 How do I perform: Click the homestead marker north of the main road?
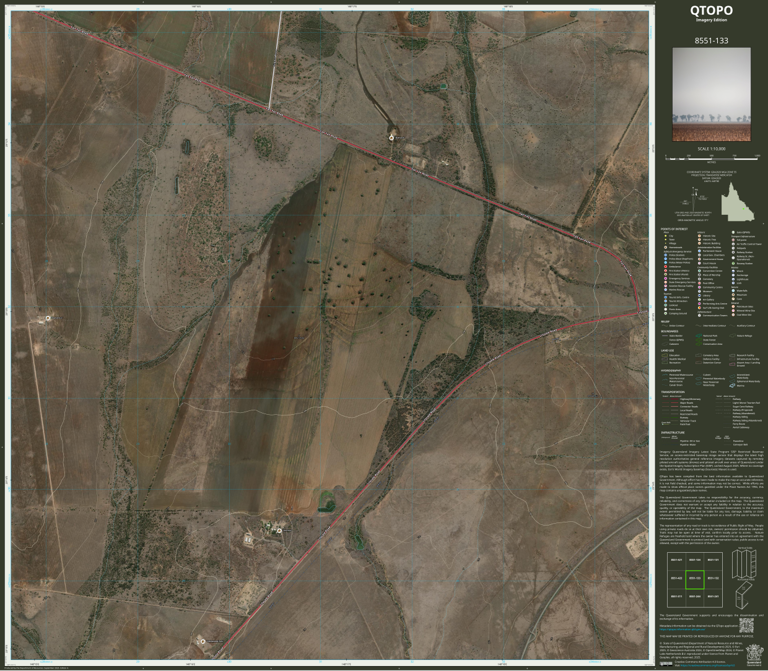(391, 138)
